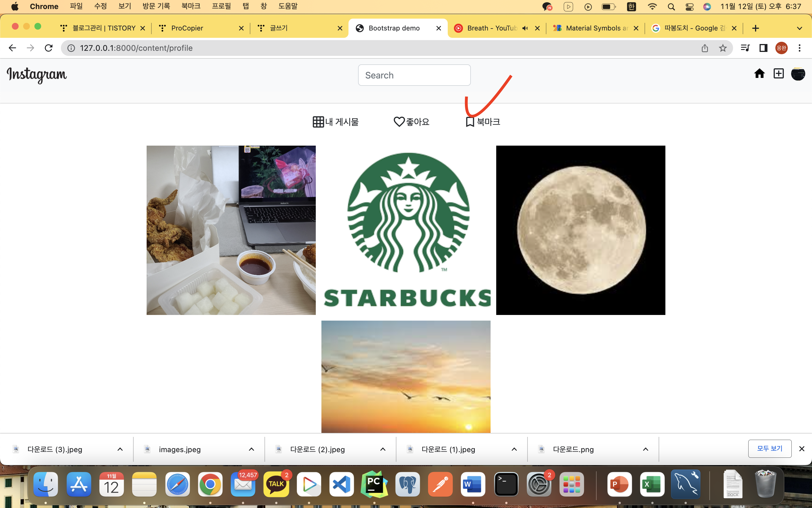Focus the Search input field

click(414, 75)
